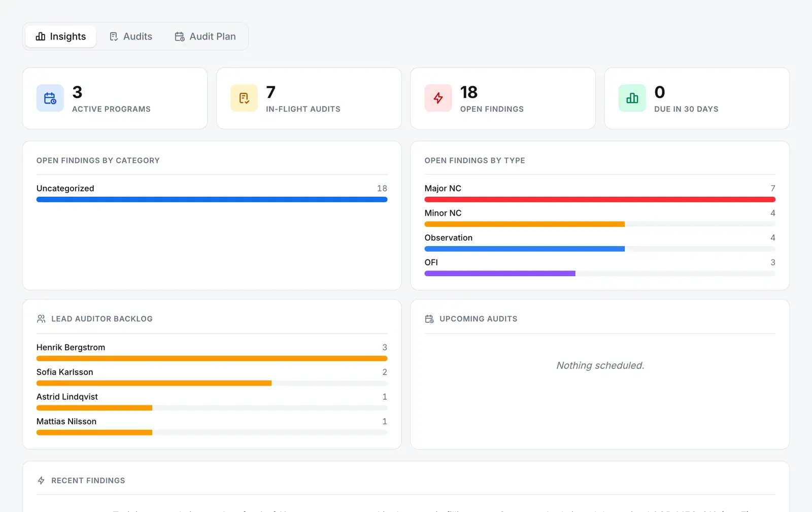Click the In-Flight Audits clipboard icon
This screenshot has height=512, width=812.
tap(244, 98)
